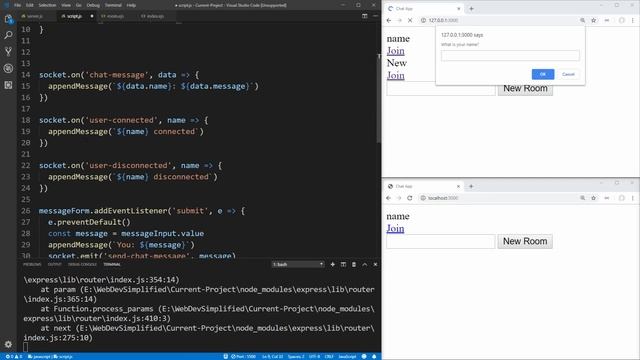The height and width of the screenshot is (360, 640).
Task: Switch to the Output panel tab
Action: point(54,264)
